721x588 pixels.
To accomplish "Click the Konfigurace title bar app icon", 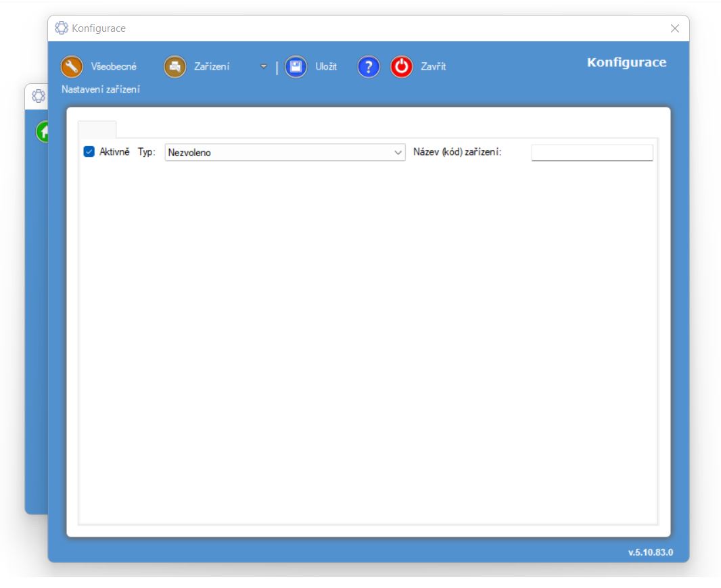I will [x=62, y=28].
